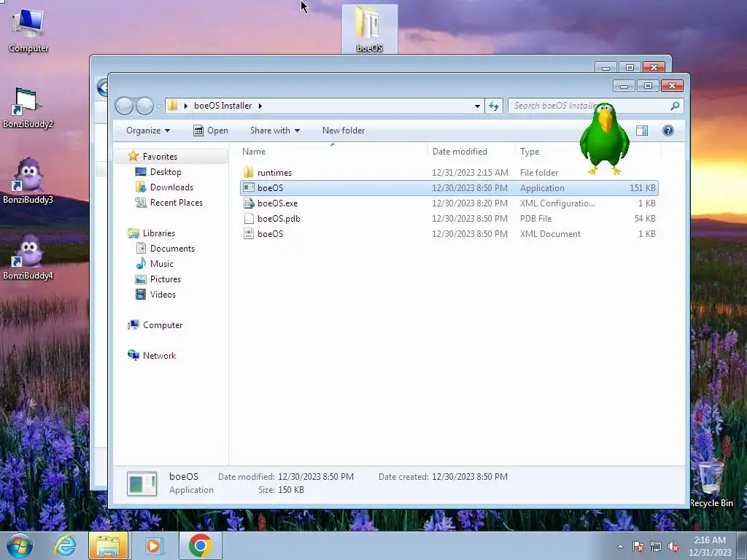Click the Explorer Back navigation button
This screenshot has height=560, width=747.
[x=124, y=106]
